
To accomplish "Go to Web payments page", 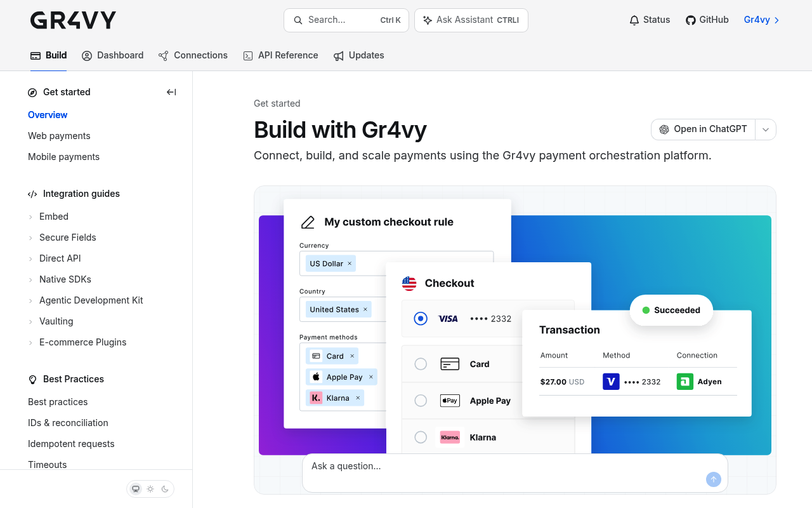I will [x=59, y=136].
